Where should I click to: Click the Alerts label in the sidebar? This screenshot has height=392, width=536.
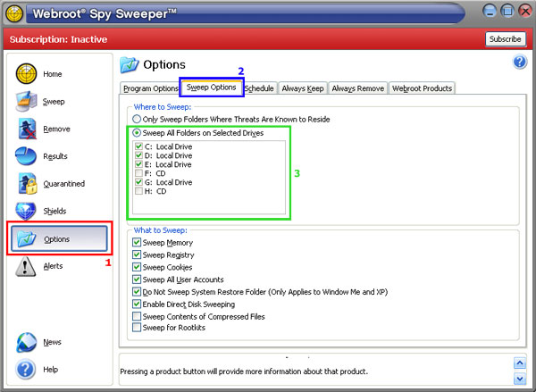(53, 266)
